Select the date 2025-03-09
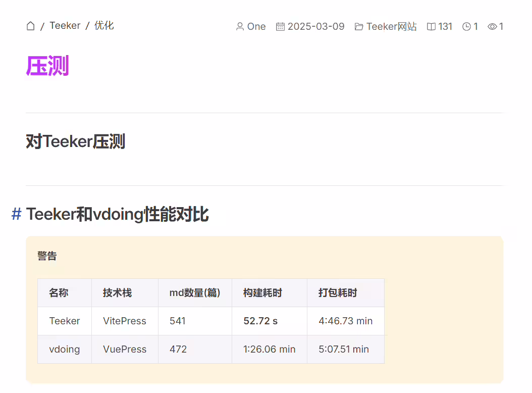 (316, 26)
